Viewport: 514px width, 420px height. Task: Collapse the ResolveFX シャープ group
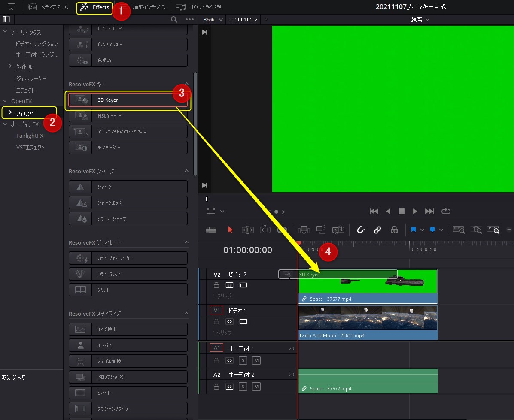click(x=186, y=171)
